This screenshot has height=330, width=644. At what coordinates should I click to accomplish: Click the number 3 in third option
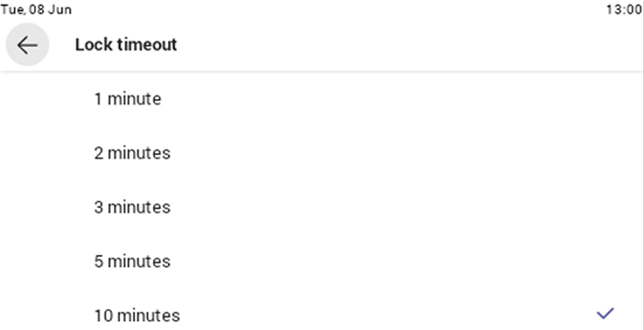98,207
